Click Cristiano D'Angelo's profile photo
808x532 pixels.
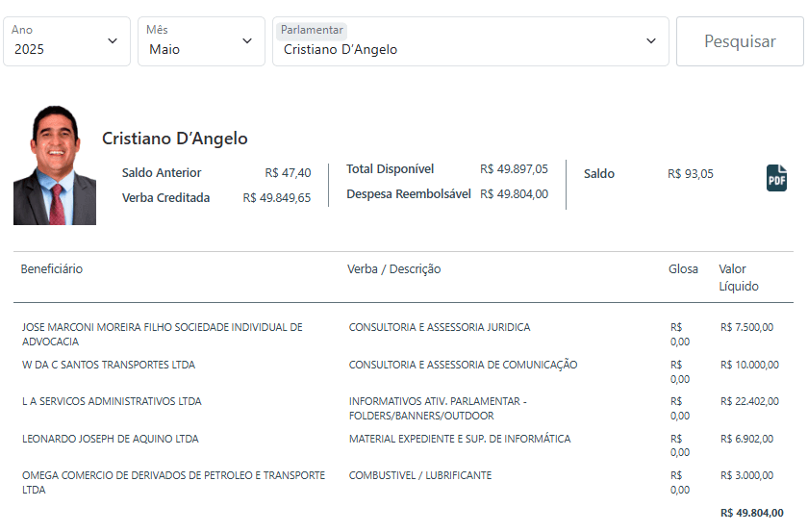point(55,165)
